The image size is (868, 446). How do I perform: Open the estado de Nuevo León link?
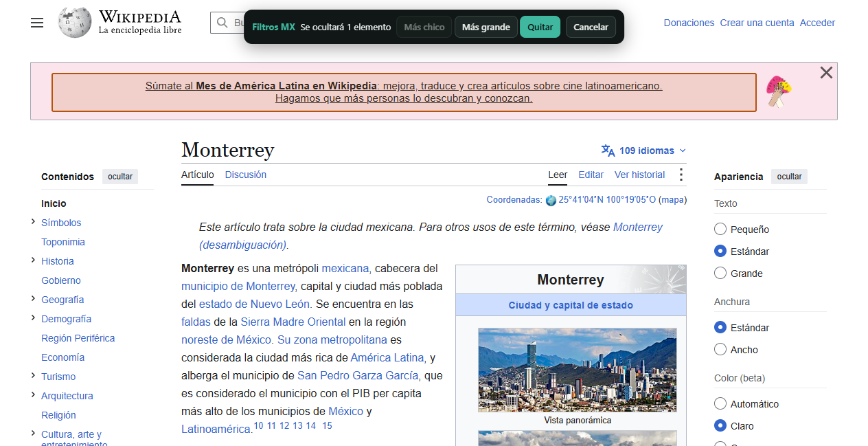pos(255,304)
